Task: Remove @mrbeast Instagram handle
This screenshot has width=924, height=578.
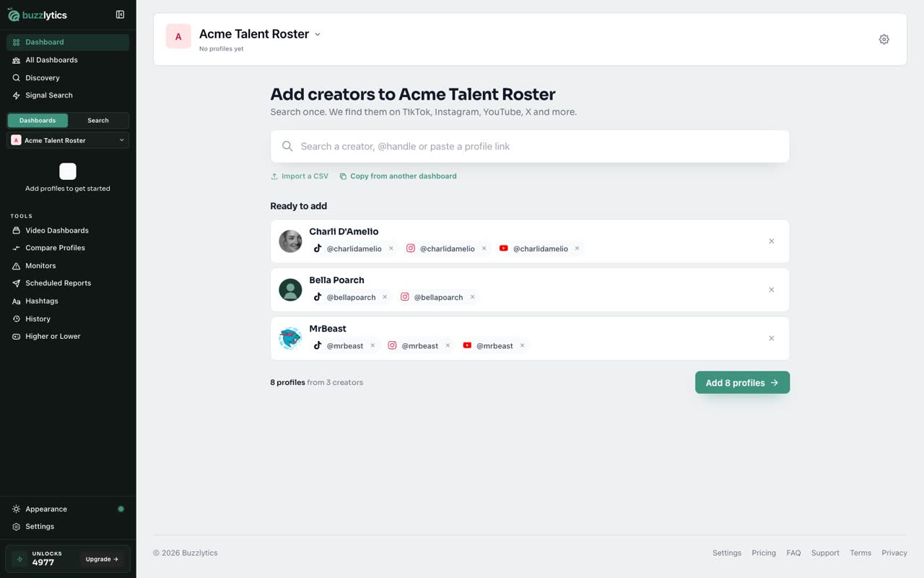Action: click(448, 345)
